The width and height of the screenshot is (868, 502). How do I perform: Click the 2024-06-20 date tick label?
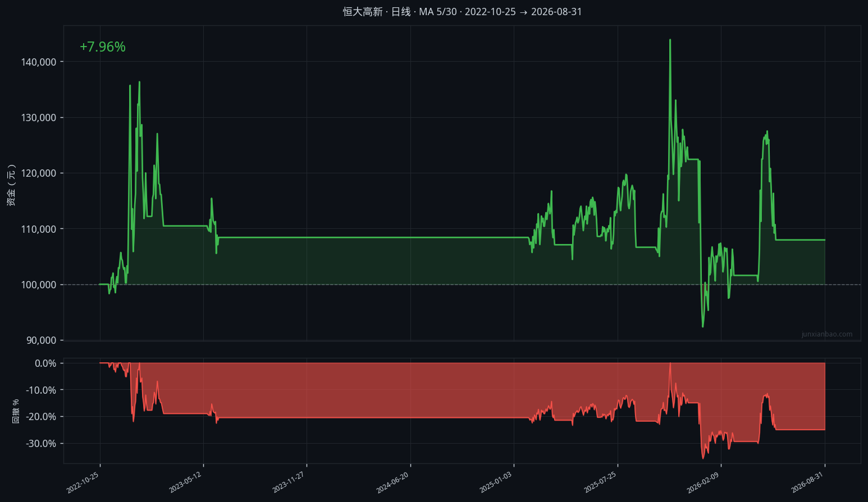[x=393, y=482]
